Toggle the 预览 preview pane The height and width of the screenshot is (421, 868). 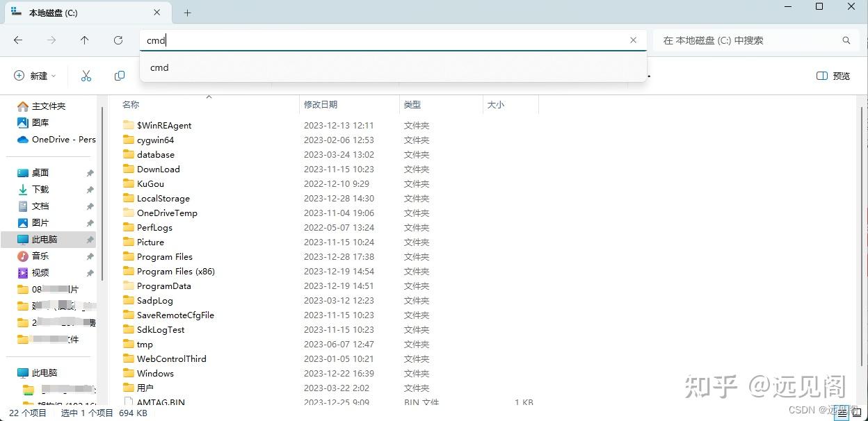point(832,76)
